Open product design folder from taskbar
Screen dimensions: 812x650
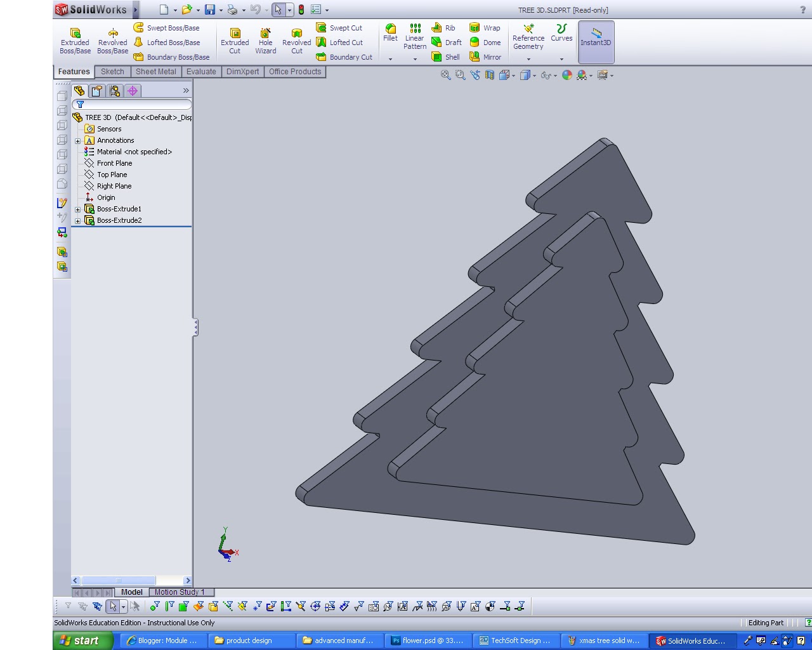click(x=251, y=640)
